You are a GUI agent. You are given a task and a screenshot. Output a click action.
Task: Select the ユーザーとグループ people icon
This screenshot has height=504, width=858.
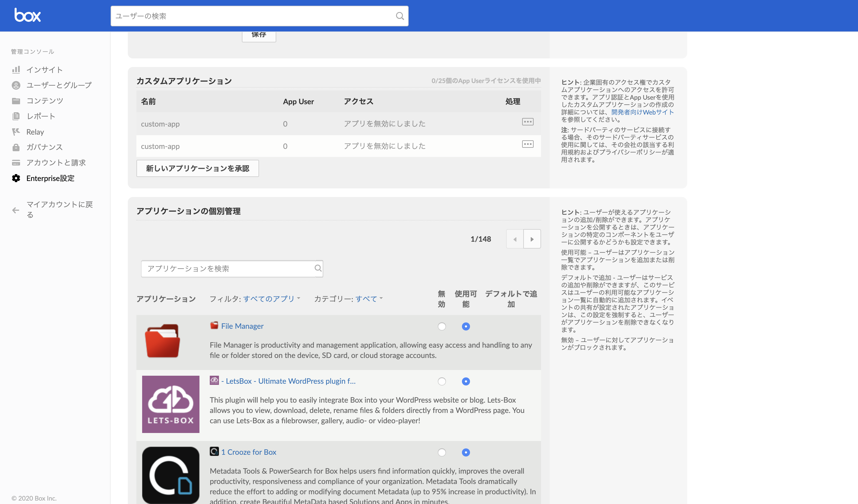click(x=16, y=85)
